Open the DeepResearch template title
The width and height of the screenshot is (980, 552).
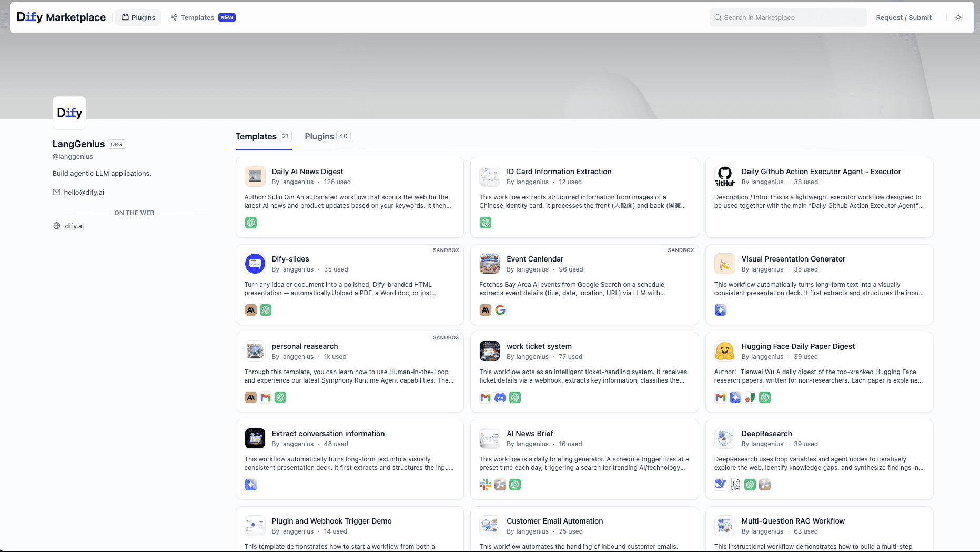(x=766, y=434)
